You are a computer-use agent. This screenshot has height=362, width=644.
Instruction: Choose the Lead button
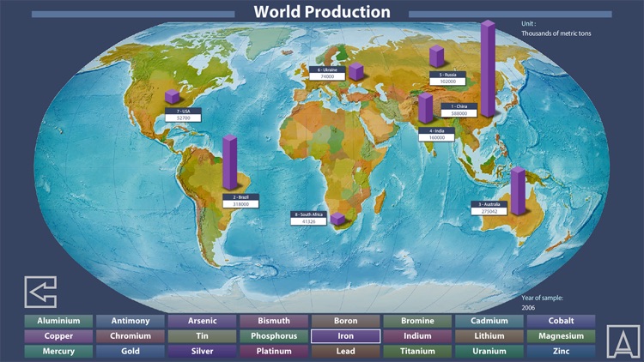pos(345,352)
